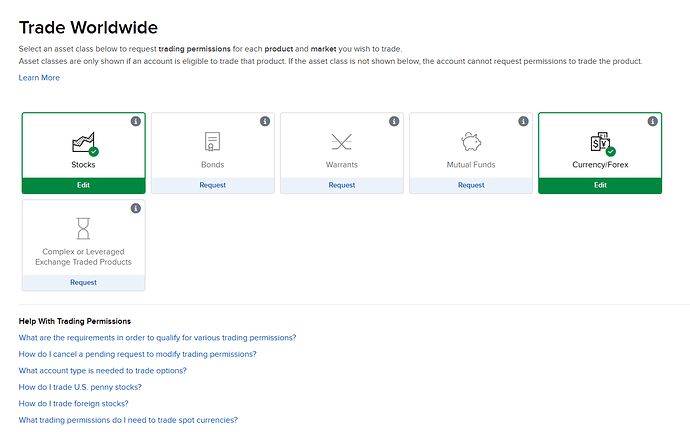690x432 pixels.
Task: Request Mutual Funds trading permission
Action: click(471, 185)
